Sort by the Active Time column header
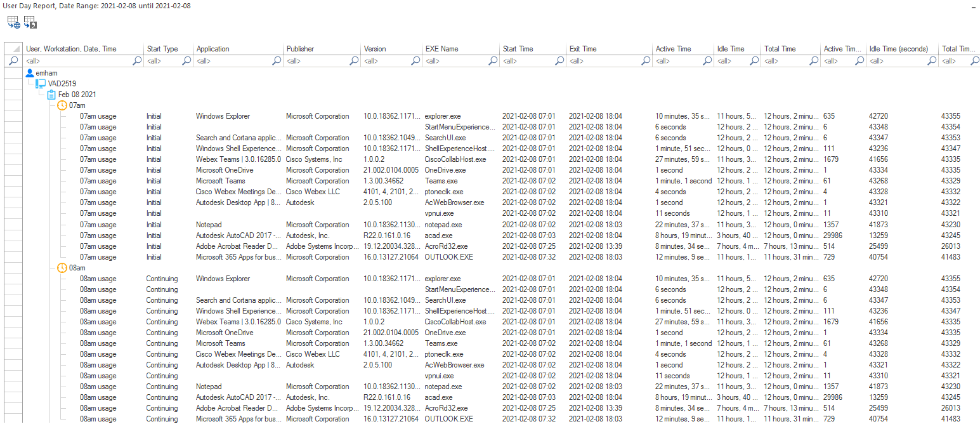This screenshot has height=424, width=980. pyautogui.click(x=673, y=49)
